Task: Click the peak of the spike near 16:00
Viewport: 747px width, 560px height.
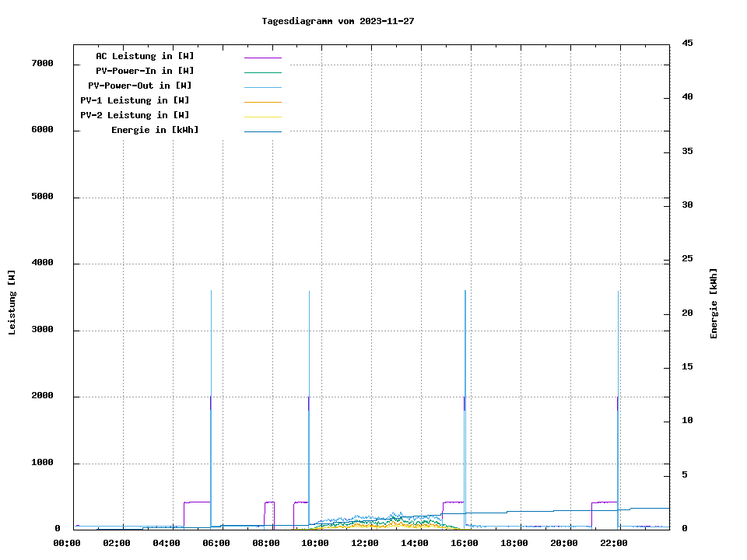Action: click(x=465, y=292)
